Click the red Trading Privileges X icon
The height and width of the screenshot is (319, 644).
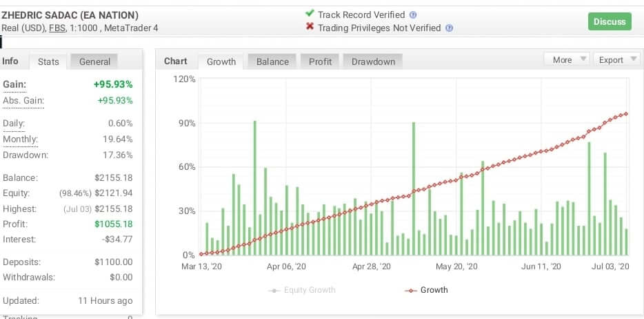[310, 28]
